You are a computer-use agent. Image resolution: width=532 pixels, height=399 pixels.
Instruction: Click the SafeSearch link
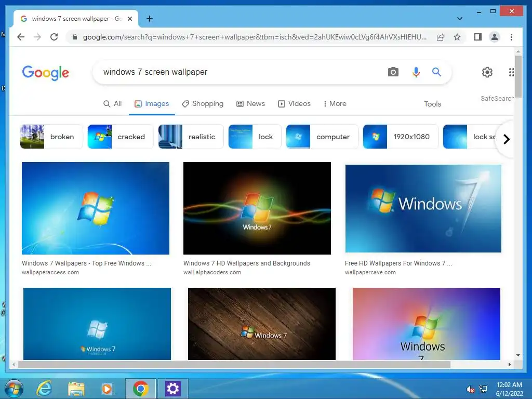[x=497, y=98]
